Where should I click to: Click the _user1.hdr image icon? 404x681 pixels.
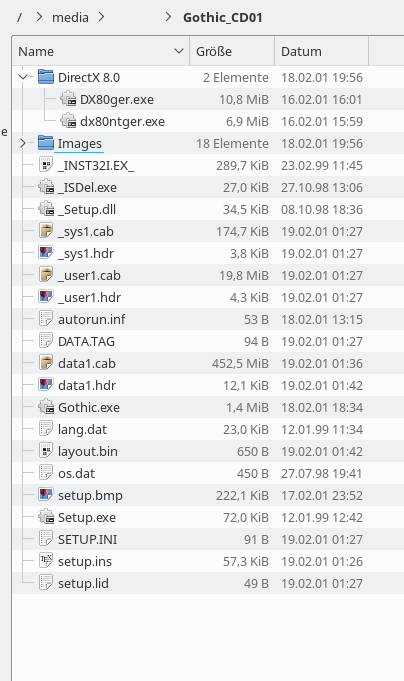tap(46, 297)
